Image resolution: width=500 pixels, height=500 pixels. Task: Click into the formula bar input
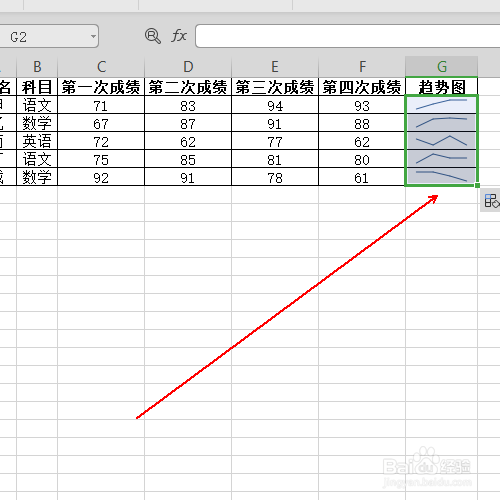click(348, 36)
